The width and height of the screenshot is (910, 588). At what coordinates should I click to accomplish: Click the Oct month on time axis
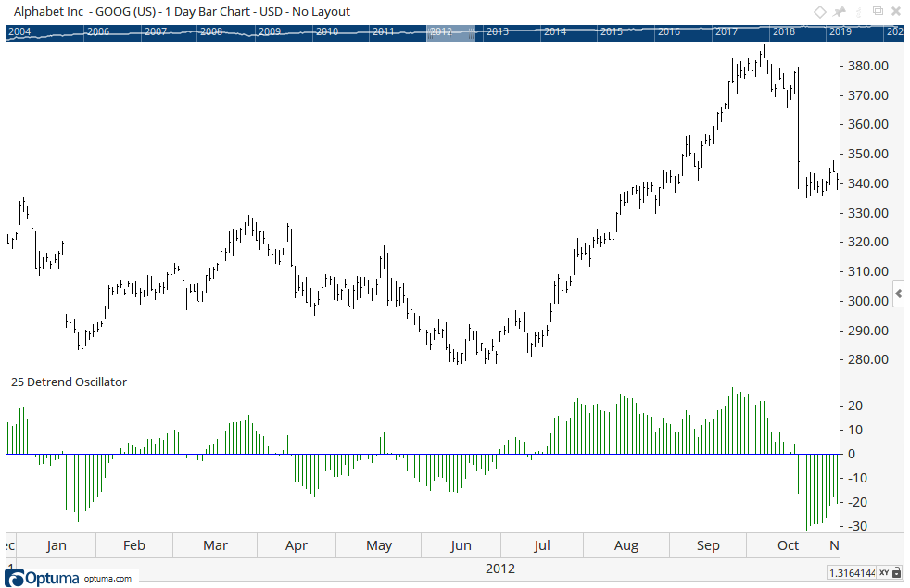point(788,545)
